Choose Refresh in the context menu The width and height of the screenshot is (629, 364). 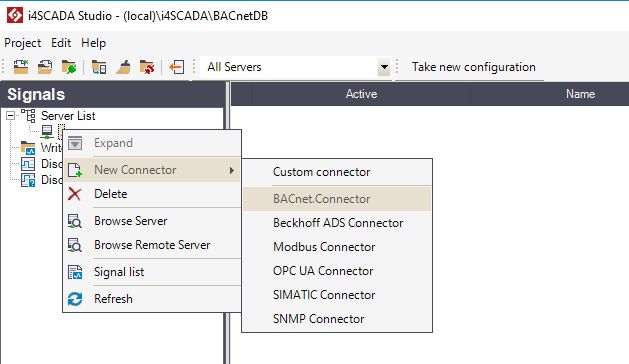pyautogui.click(x=152, y=299)
